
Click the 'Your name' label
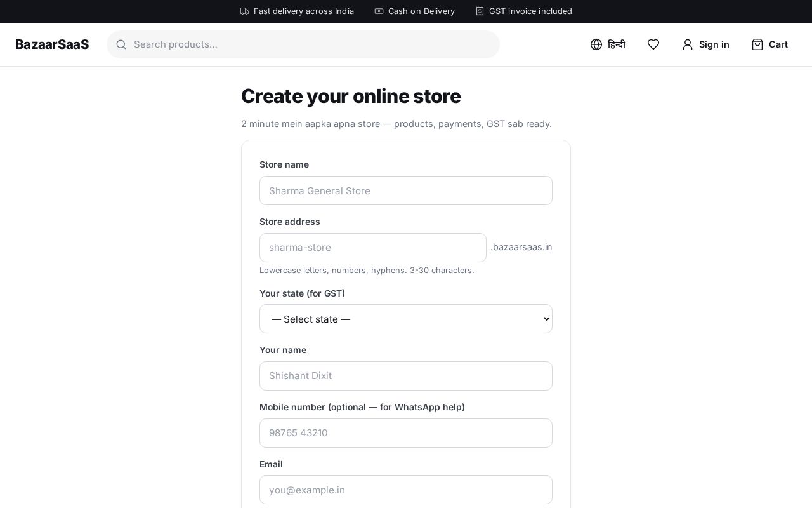(283, 350)
